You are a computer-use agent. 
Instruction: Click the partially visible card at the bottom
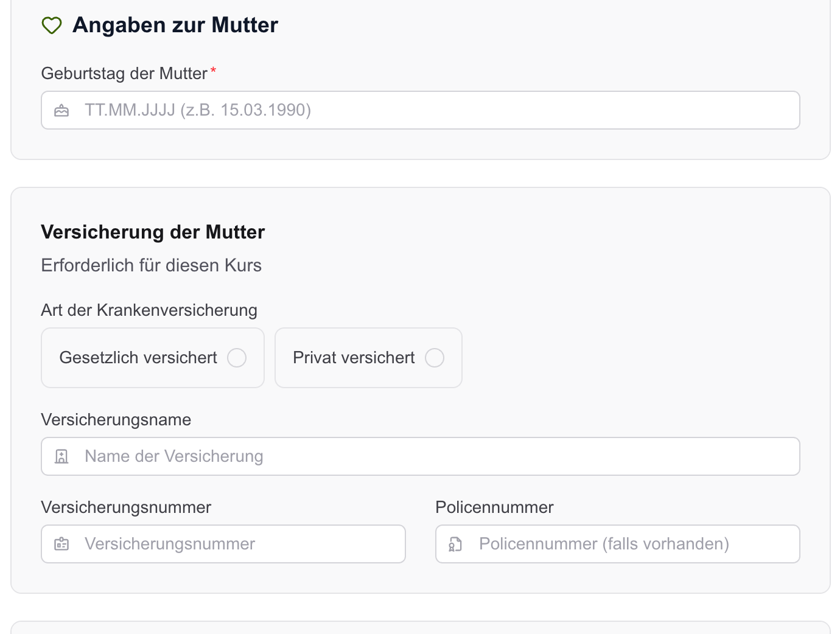[x=420, y=630]
